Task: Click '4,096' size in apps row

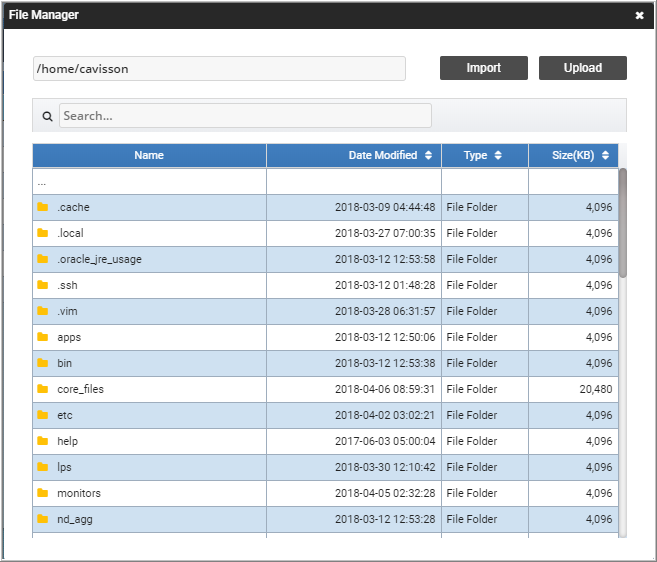Action: (x=599, y=337)
